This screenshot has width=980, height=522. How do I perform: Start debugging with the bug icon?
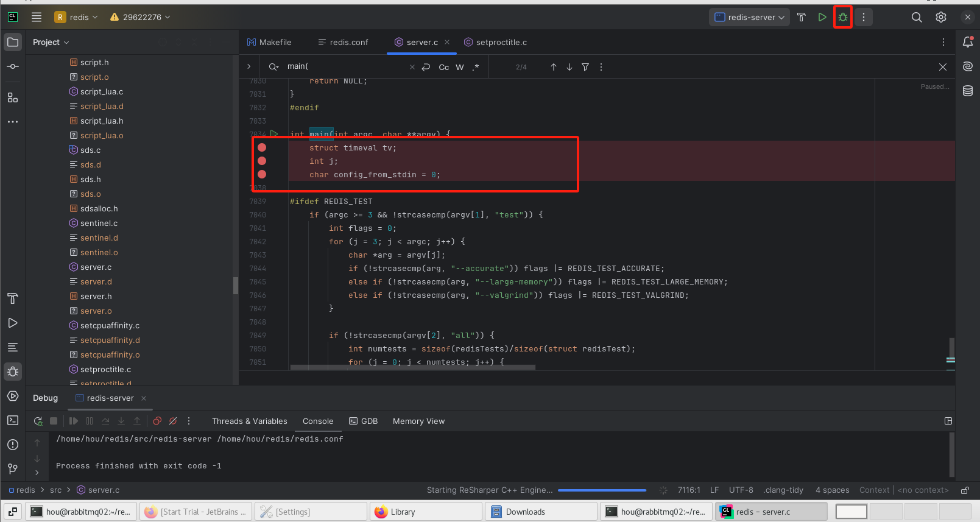(843, 17)
